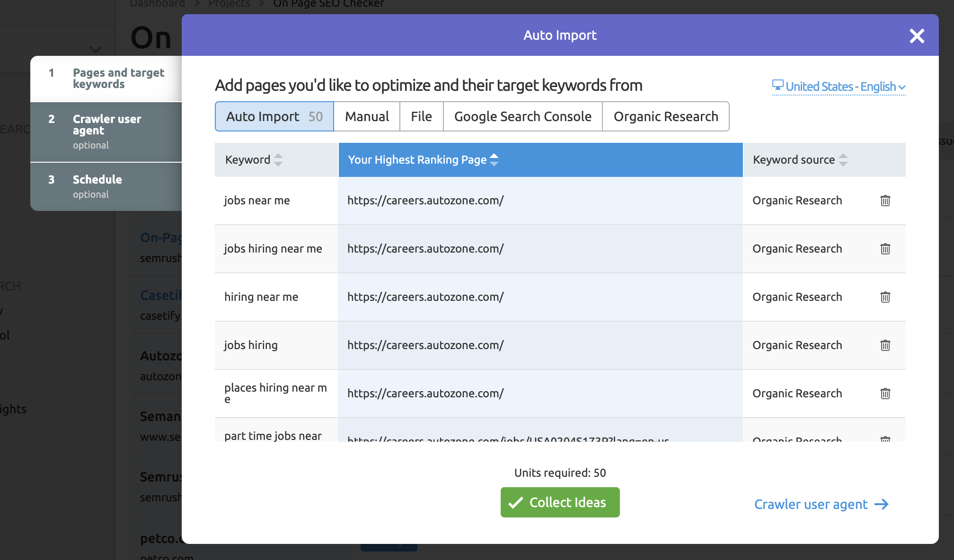Click the sort arrow on Keyword source column
The width and height of the screenshot is (954, 560).
coord(843,159)
